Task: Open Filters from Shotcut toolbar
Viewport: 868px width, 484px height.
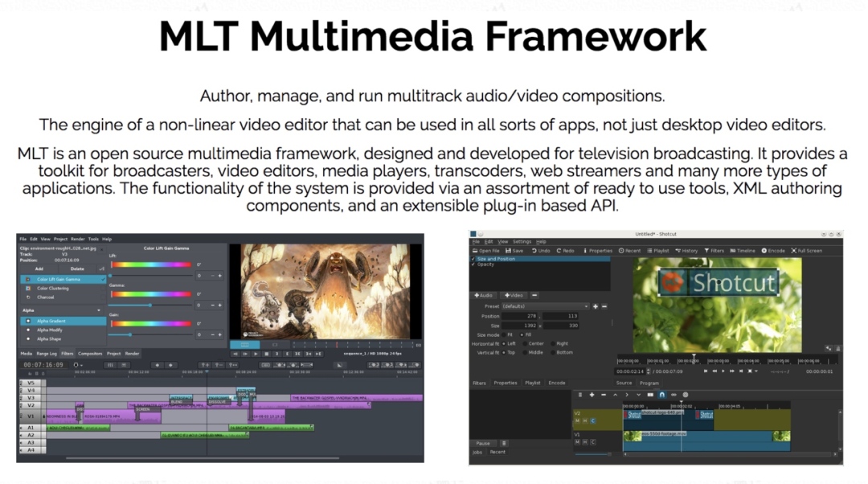Action: point(714,251)
